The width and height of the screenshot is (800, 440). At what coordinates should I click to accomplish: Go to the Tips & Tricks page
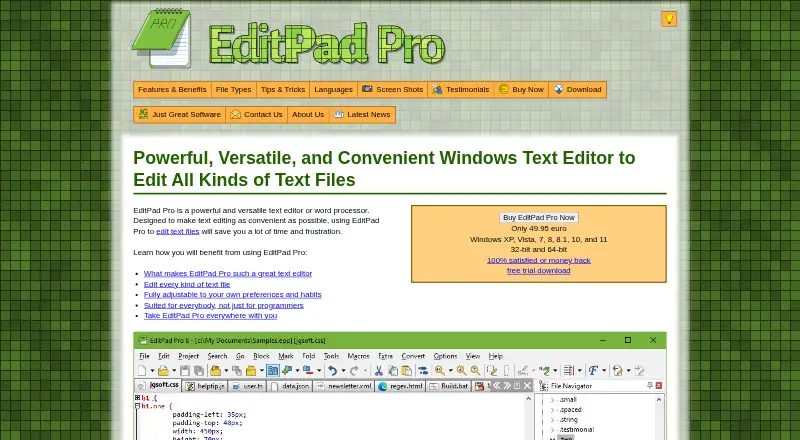click(x=283, y=89)
